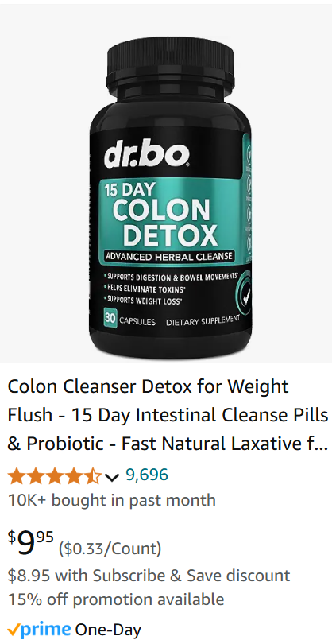Click the 15% off promotion available text
Image resolution: width=332 pixels, height=644 pixels.
point(116,599)
